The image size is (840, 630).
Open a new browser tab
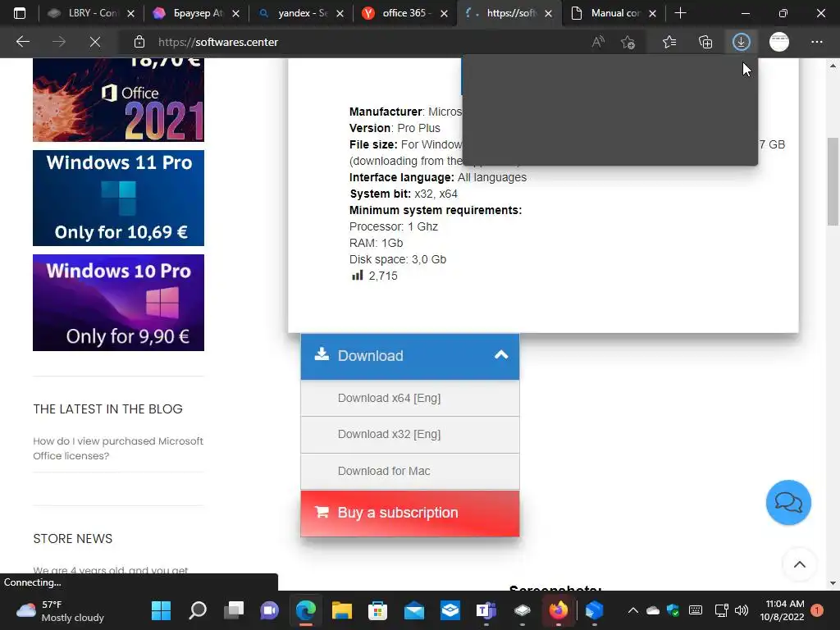(x=680, y=13)
